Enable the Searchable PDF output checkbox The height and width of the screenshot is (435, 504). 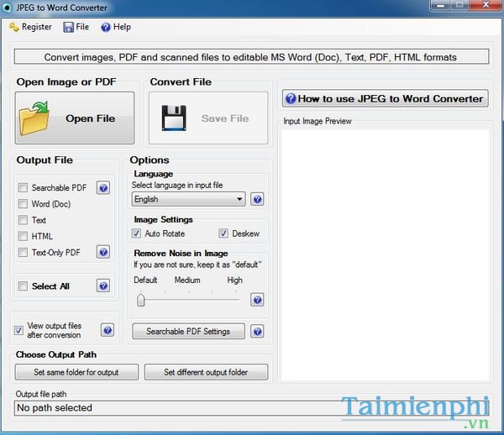point(23,187)
